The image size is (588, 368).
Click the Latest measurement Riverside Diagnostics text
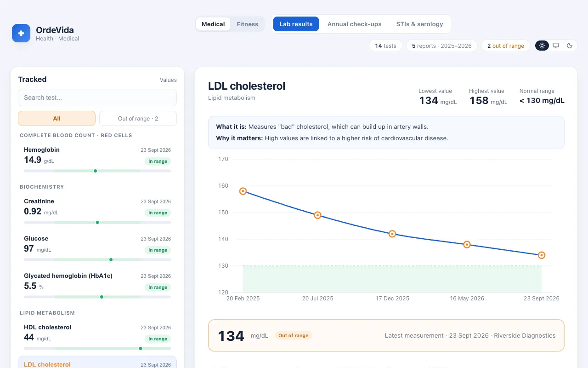[470, 335]
